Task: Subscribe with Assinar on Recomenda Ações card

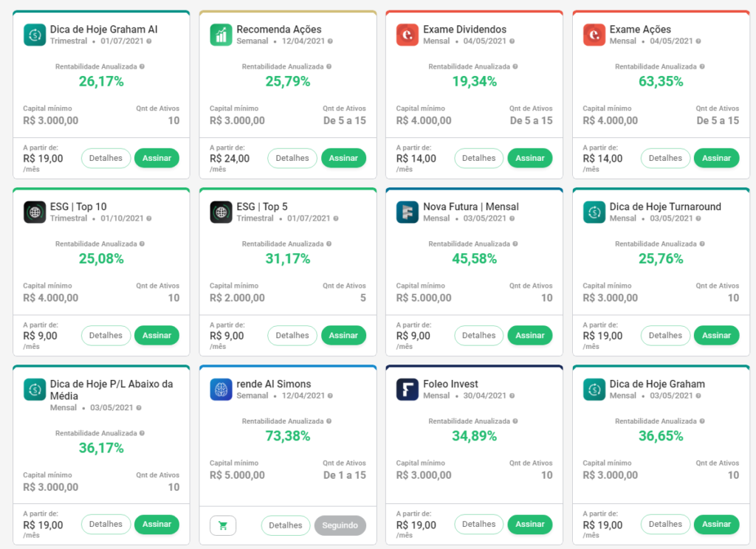Action: (343, 158)
